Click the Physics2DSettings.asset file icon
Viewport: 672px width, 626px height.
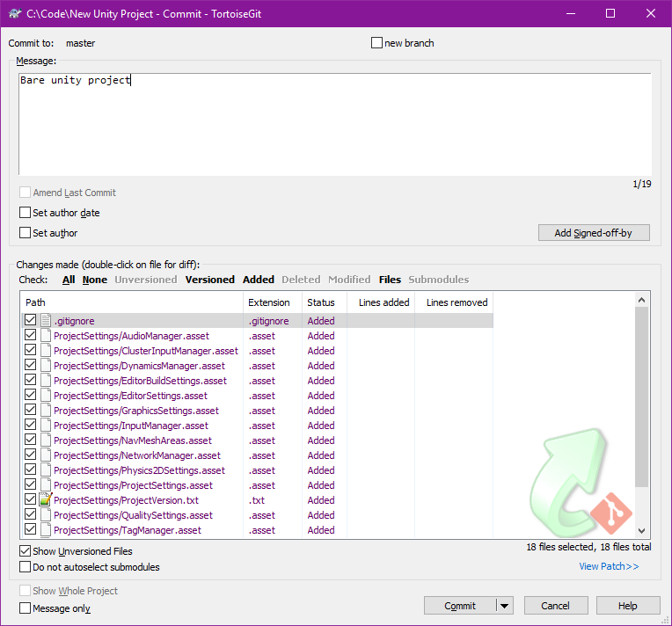(46, 470)
